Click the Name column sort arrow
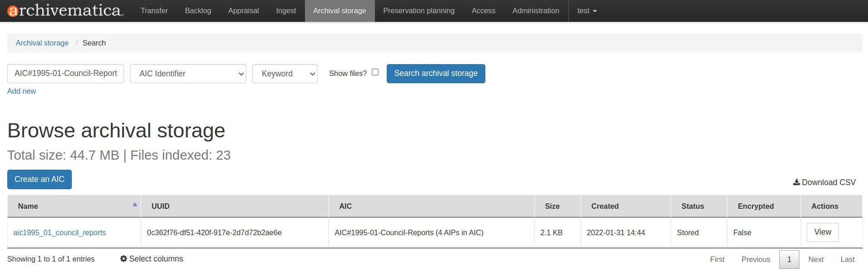Image resolution: width=868 pixels, height=272 pixels. [135, 205]
